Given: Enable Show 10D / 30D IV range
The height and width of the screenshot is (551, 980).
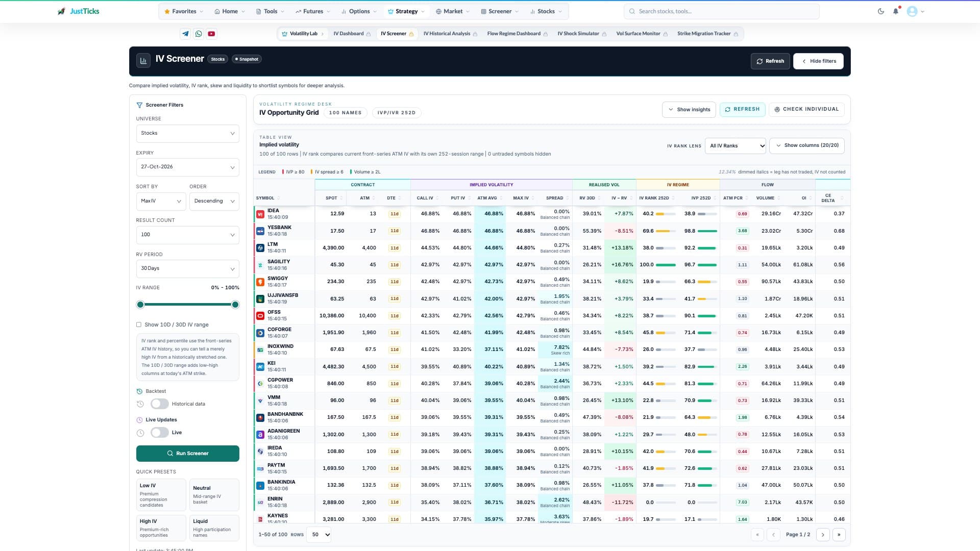Looking at the screenshot, I should pyautogui.click(x=139, y=324).
